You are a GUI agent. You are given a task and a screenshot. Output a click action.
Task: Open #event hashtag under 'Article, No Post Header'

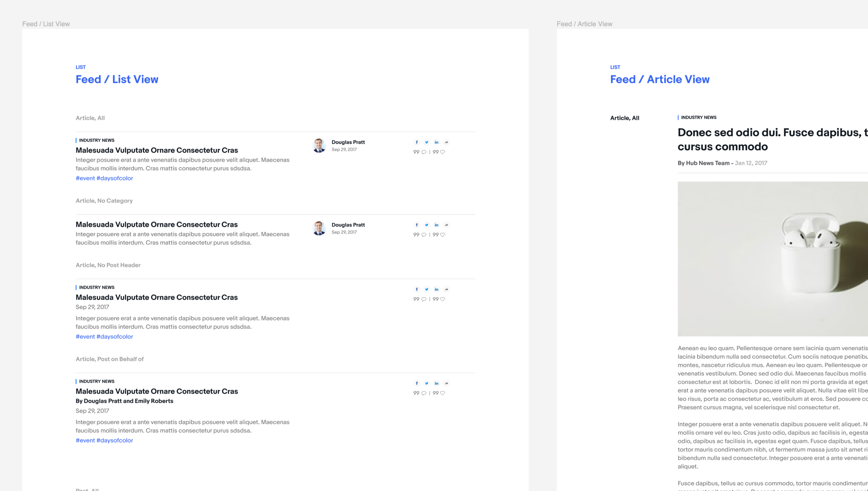click(85, 336)
